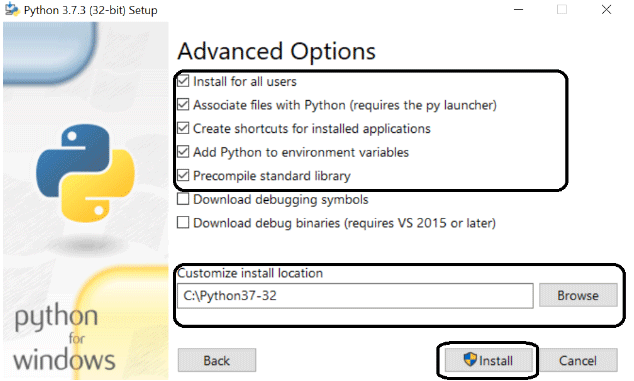The image size is (634, 381).
Task: Click the Customize install location label
Action: coord(250,273)
